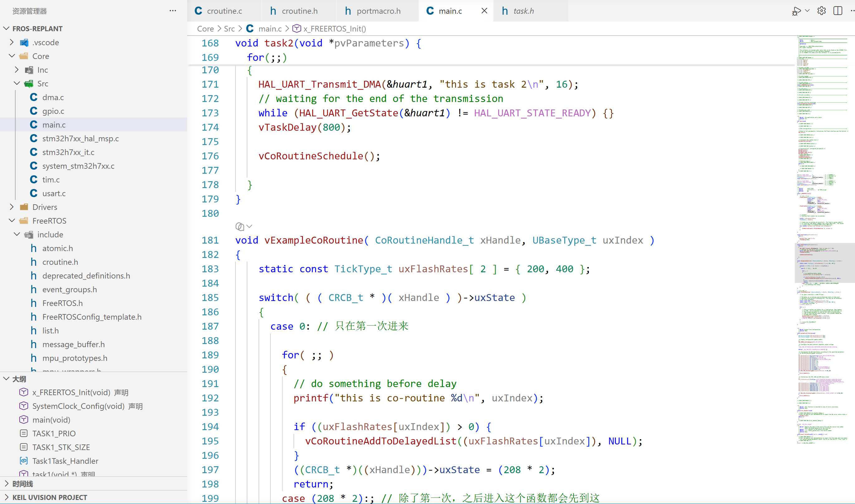Place cursor on vCoRoutineSchedule() call

pos(319,156)
